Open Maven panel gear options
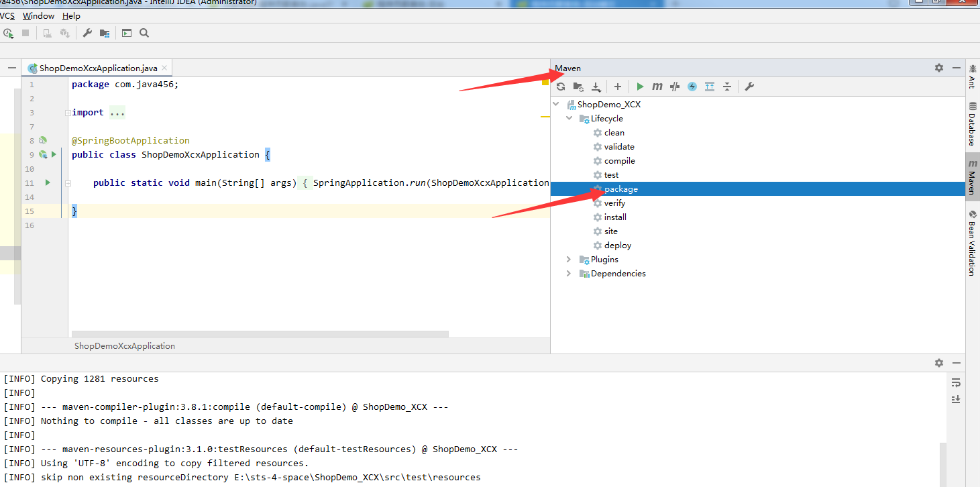Screen dimensions: 980x487 pyautogui.click(x=939, y=68)
